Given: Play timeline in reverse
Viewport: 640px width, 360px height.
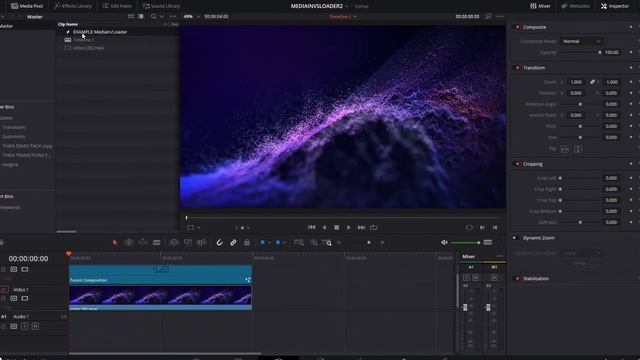Looking at the screenshot, I should pos(324,227).
